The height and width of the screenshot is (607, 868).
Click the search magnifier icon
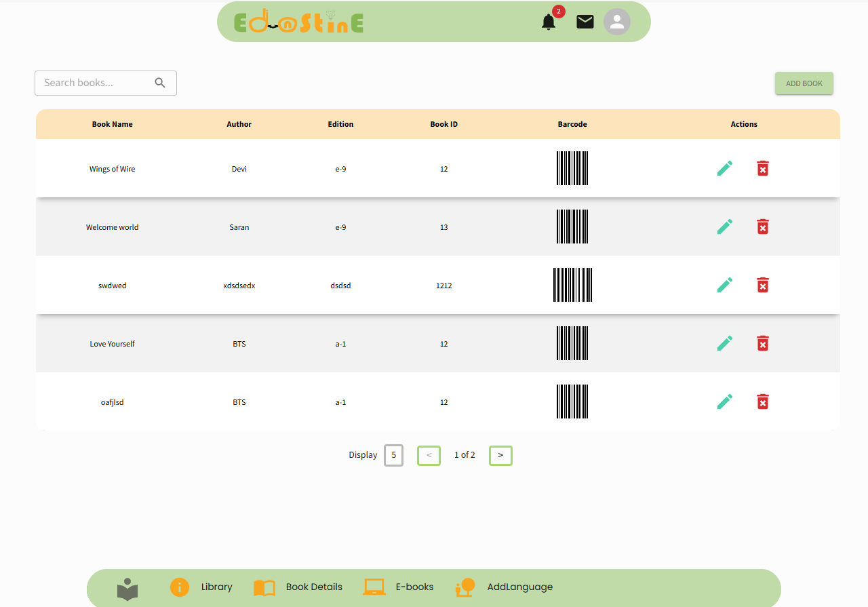160,83
